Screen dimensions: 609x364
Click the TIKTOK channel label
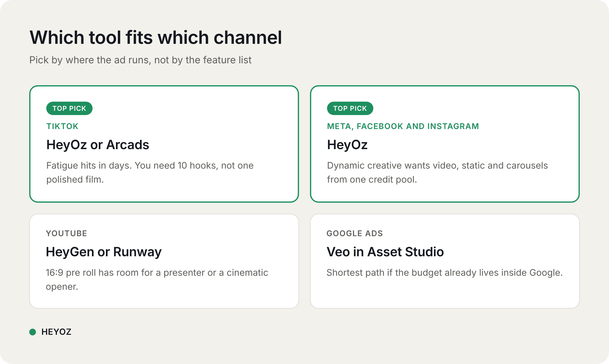62,126
